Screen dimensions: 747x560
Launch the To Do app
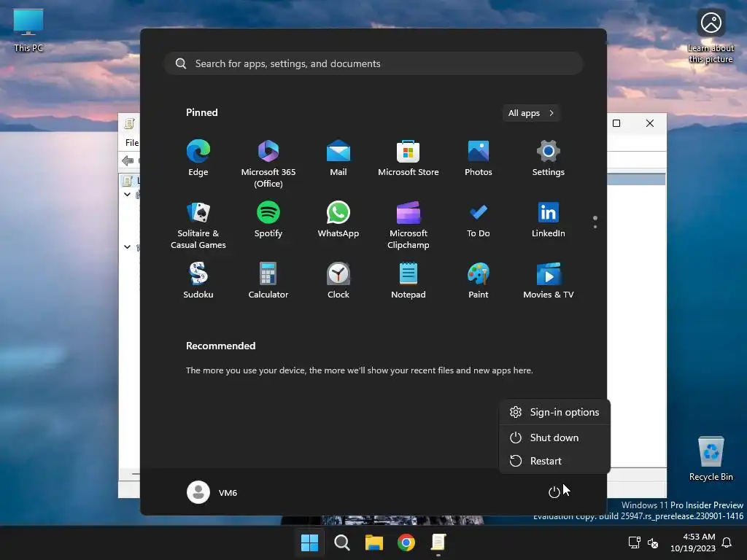[x=479, y=219]
